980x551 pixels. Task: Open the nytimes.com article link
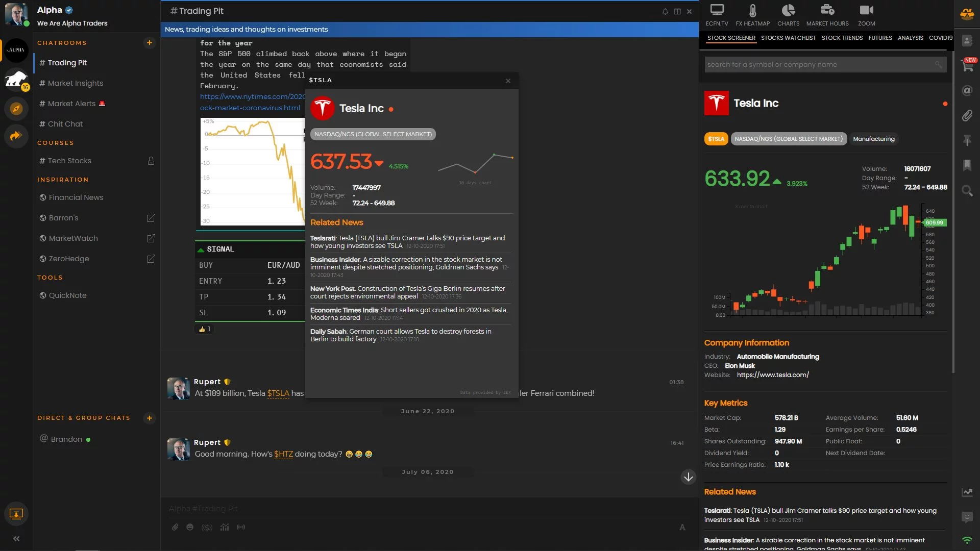pyautogui.click(x=252, y=97)
